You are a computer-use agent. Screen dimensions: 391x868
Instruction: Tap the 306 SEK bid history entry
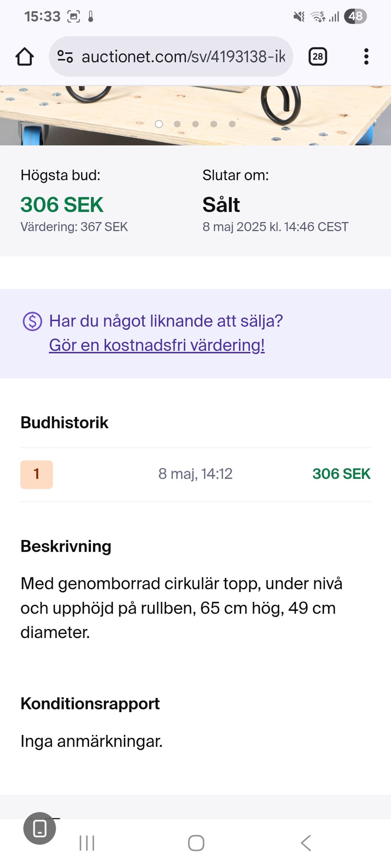[341, 474]
